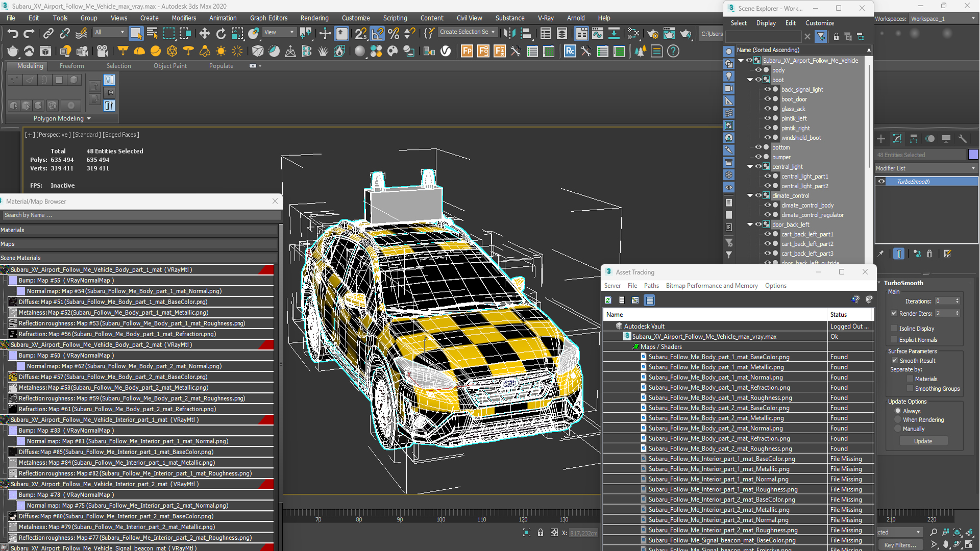The height and width of the screenshot is (551, 980).
Task: Collapse the climate_control group
Action: click(750, 195)
